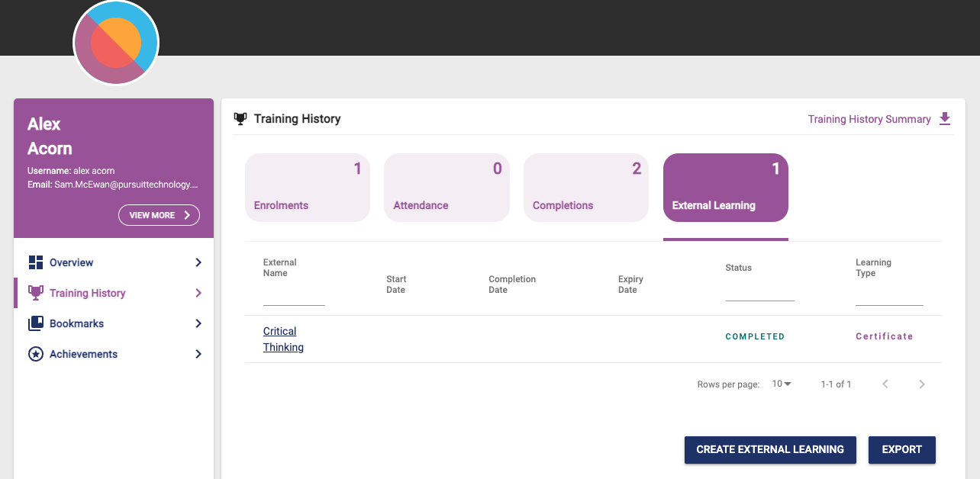Click the round user avatar image

click(116, 43)
